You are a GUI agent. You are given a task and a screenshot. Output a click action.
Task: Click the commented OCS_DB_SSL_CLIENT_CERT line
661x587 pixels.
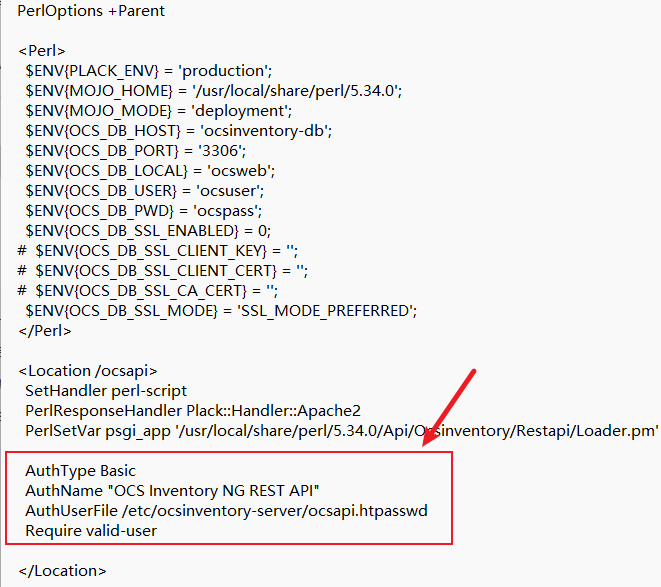pyautogui.click(x=163, y=271)
